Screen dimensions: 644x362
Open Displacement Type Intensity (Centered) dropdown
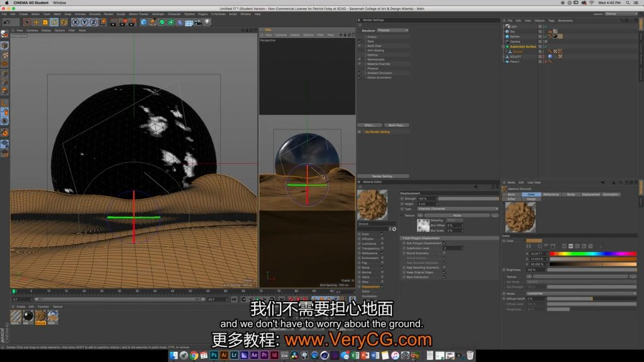click(458, 209)
